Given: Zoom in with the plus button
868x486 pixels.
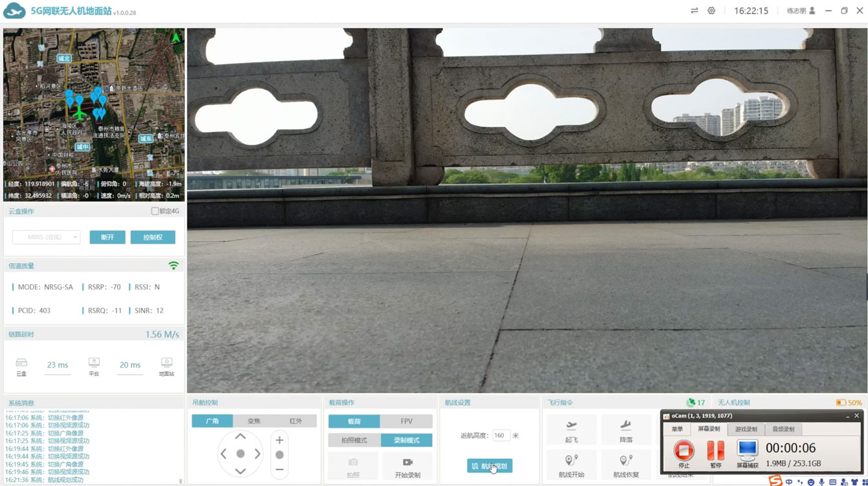Looking at the screenshot, I should (x=279, y=440).
